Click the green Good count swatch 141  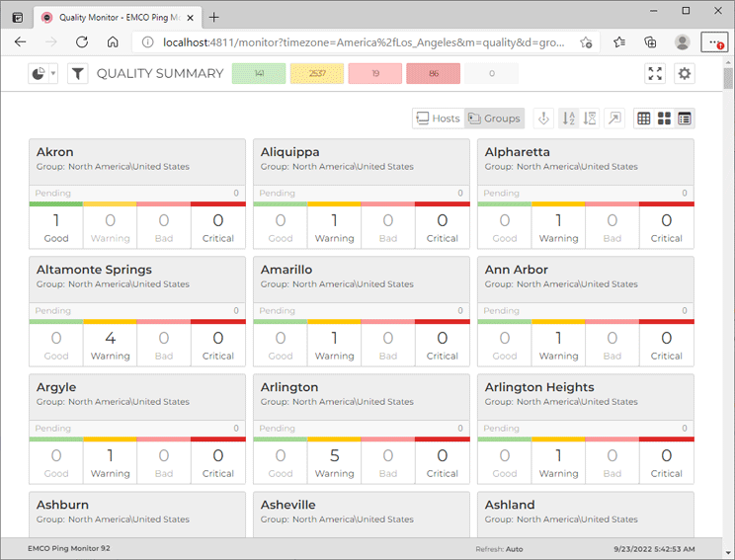click(259, 74)
